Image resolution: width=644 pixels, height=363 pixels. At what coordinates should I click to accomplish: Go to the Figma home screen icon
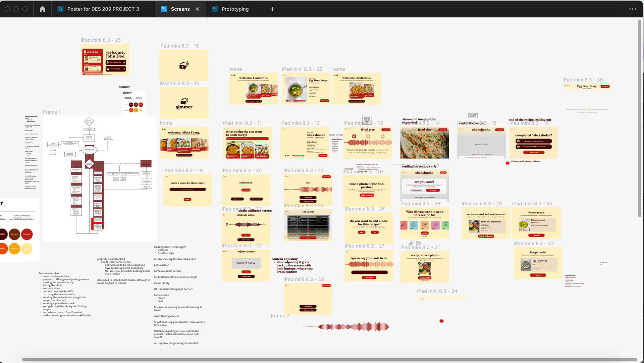click(x=42, y=9)
